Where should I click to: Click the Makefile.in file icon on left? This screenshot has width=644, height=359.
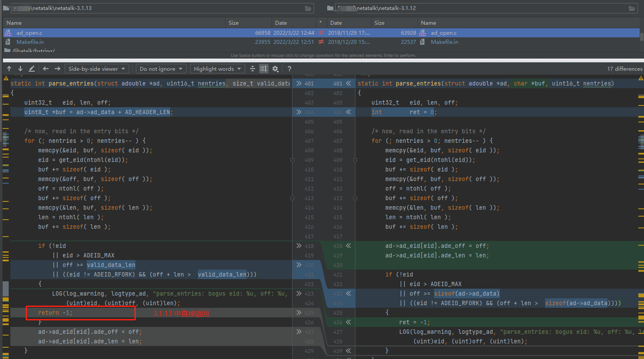pyautogui.click(x=8, y=42)
